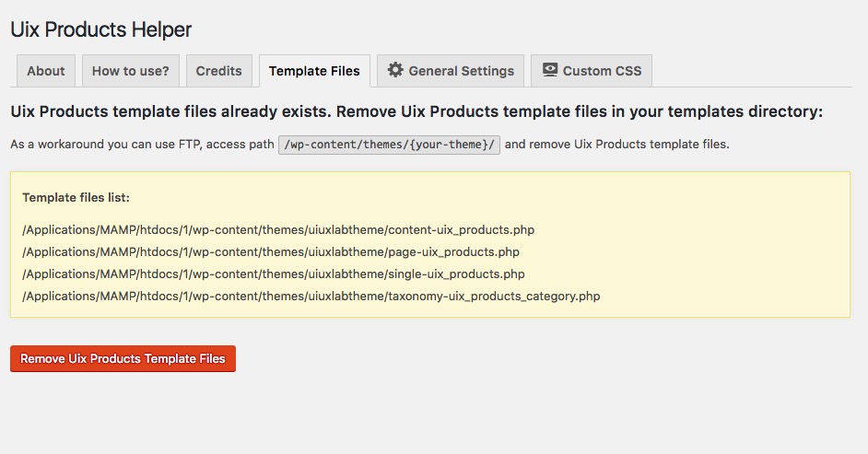868x454 pixels.
Task: Click the "As a workaround" FTP instruction text
Action: point(142,145)
